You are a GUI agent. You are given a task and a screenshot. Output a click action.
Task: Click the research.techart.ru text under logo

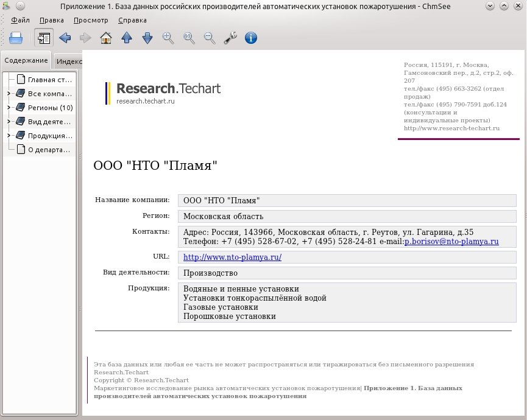point(145,101)
